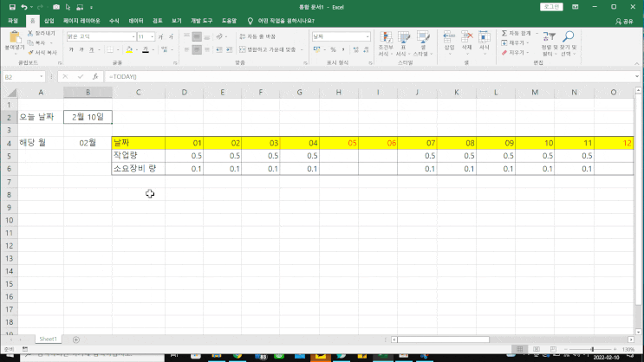
Task: Apply the yellow fill color bucket
Action: pos(129,49)
